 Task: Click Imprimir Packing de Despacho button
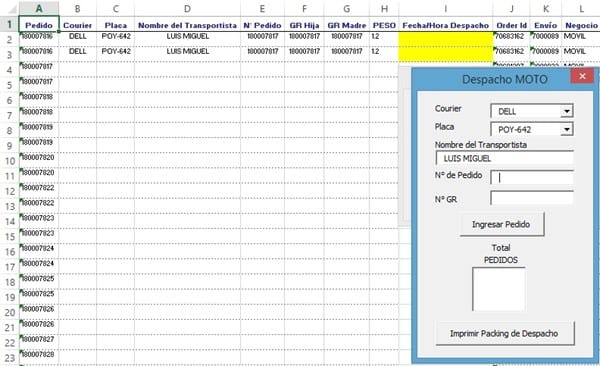pyautogui.click(x=505, y=333)
